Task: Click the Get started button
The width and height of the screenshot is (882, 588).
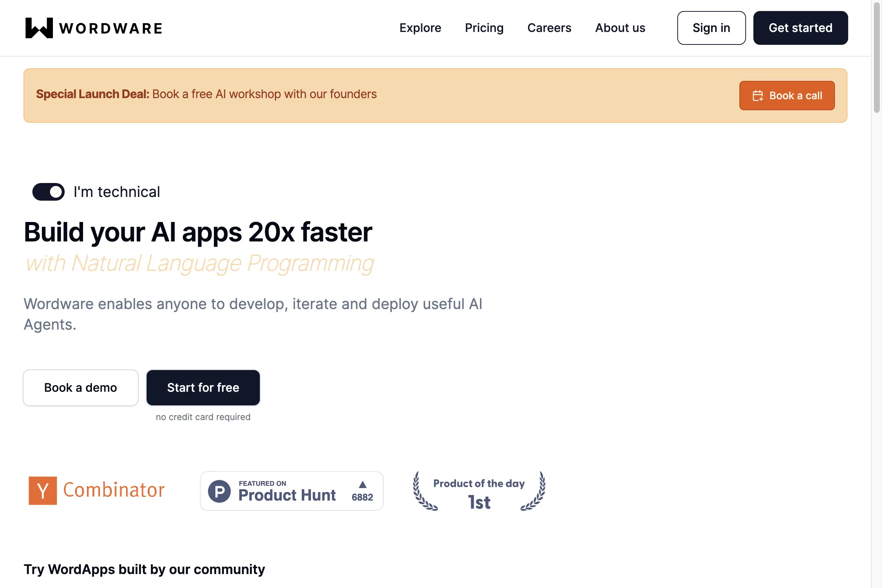Action: coord(800,28)
